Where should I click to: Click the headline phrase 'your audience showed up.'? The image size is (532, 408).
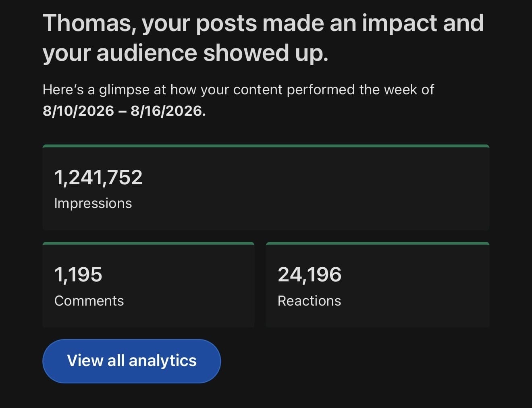coord(185,53)
